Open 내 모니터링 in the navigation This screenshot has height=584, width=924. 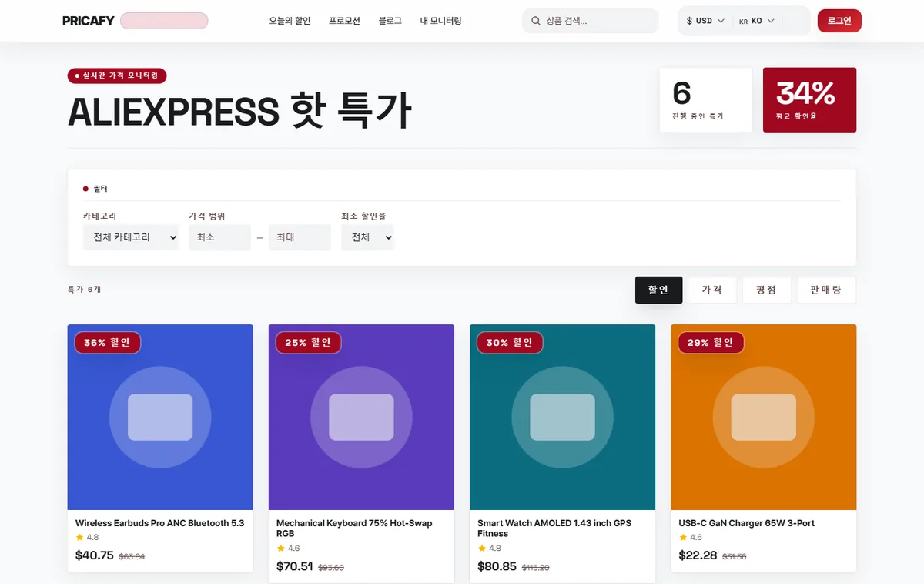pos(440,21)
